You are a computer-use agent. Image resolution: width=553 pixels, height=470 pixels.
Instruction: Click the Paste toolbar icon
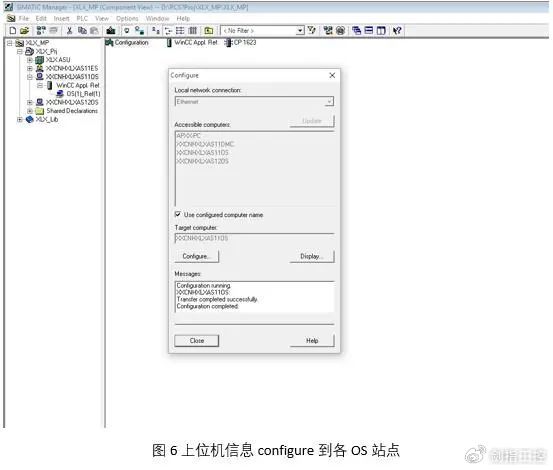[x=94, y=31]
